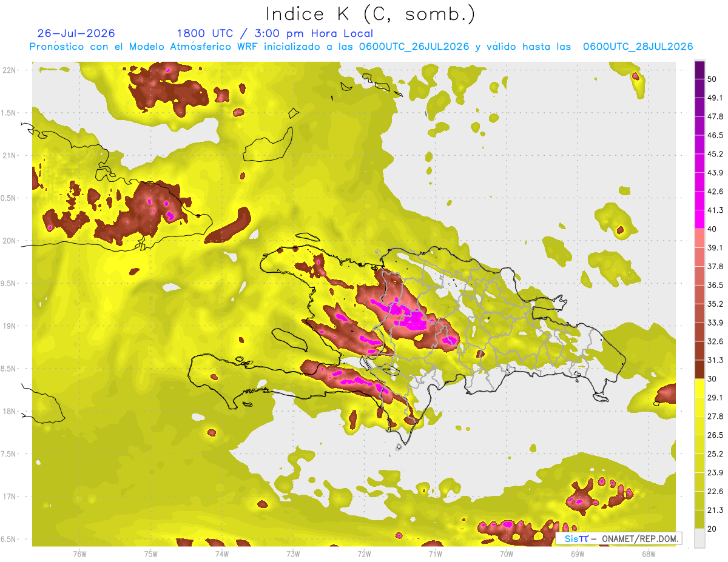Click the initialization time "0600UTC_26JUL2026"
The width and height of the screenshot is (728, 562).
point(413,47)
